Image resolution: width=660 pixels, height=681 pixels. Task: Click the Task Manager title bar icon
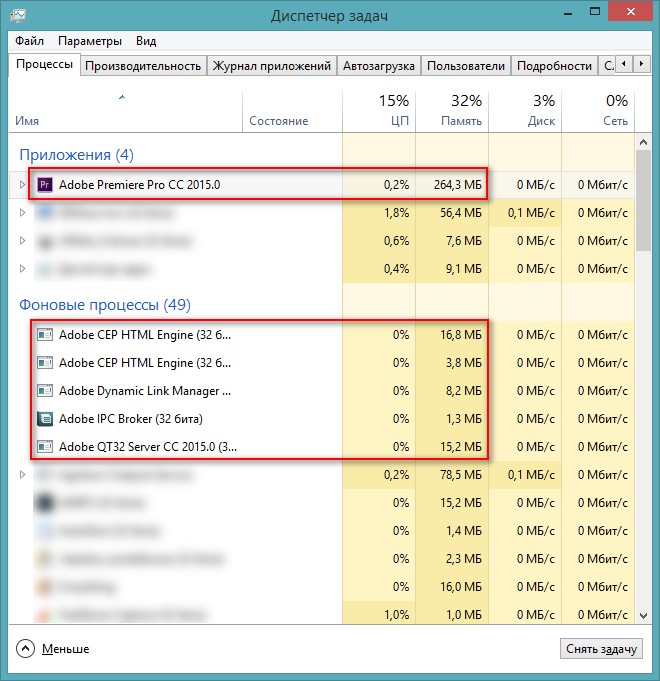(17, 15)
